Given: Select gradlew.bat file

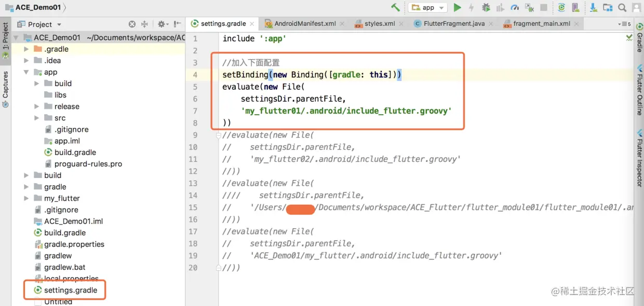Looking at the screenshot, I should tap(64, 267).
